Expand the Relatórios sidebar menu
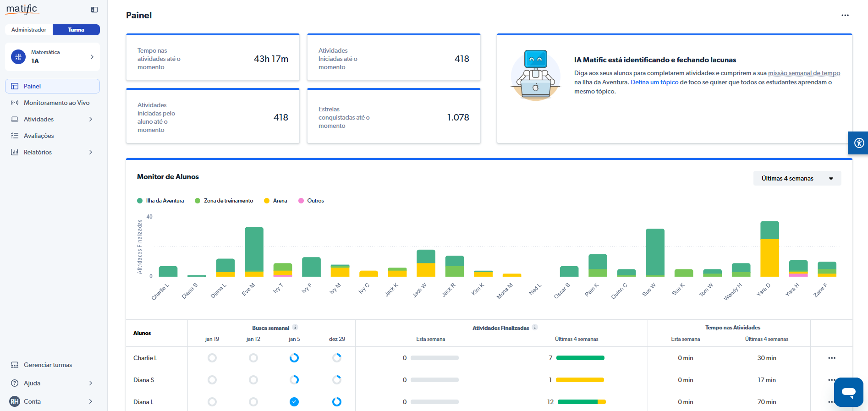 pos(52,152)
